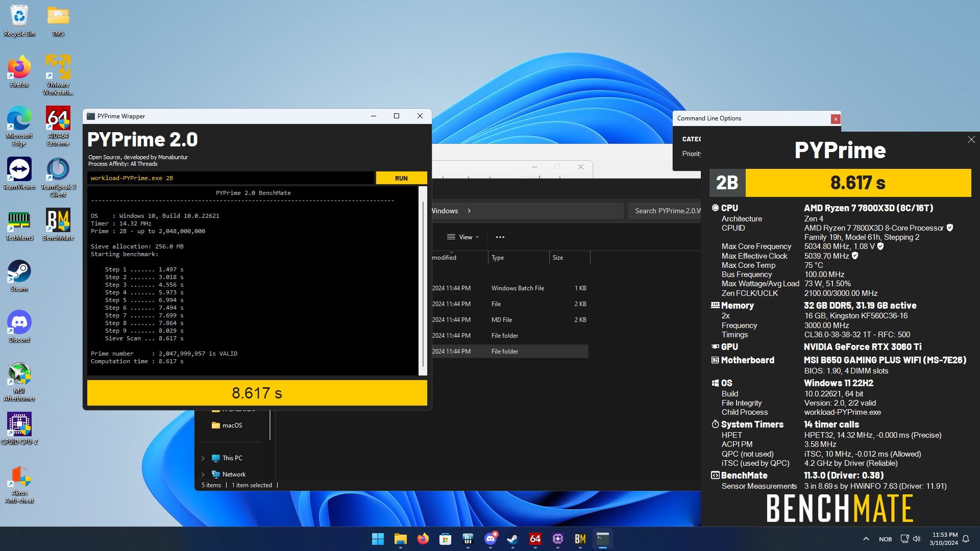Open Steam from the taskbar
This screenshot has width=980, height=551.
[x=512, y=539]
